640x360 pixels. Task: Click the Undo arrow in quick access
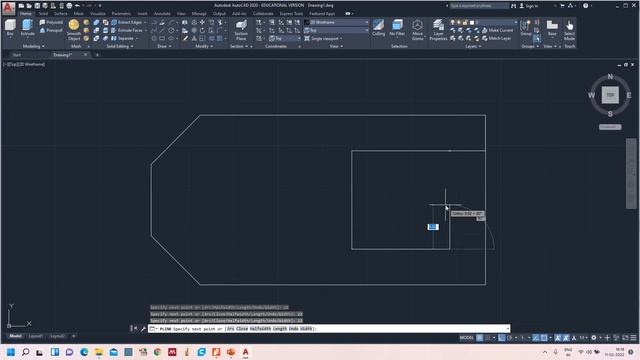(x=77, y=6)
